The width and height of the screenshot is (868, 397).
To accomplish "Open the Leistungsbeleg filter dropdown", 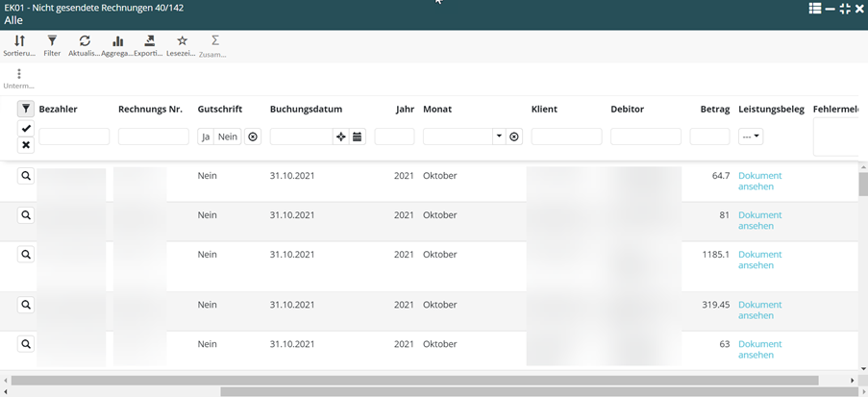I will (x=751, y=136).
